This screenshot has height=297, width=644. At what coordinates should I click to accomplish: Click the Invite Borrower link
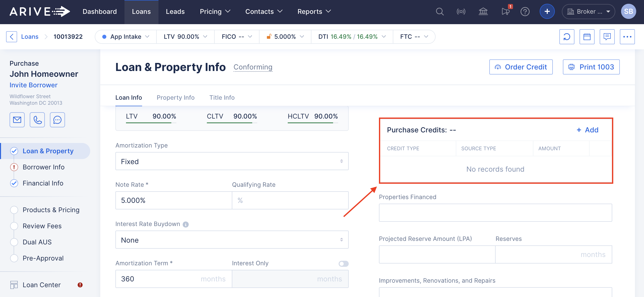click(x=34, y=85)
